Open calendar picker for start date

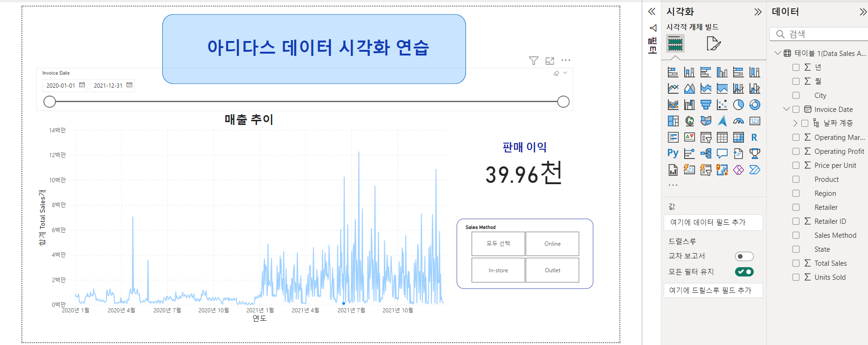click(82, 85)
